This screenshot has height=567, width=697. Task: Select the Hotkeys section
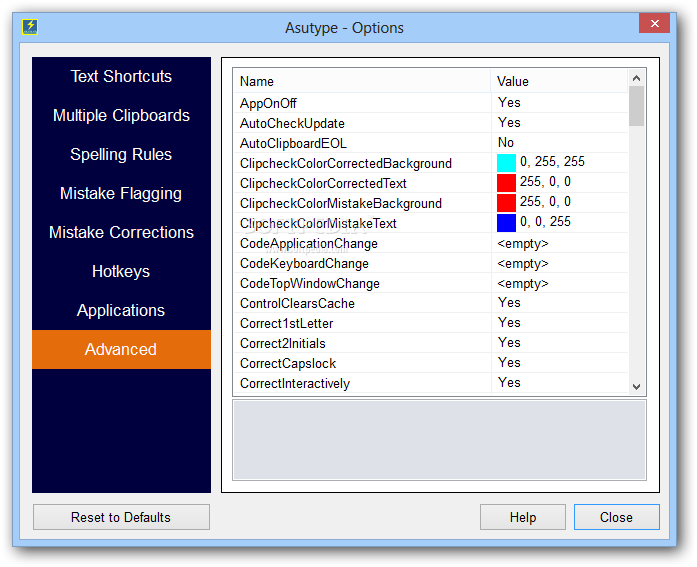[x=121, y=272]
